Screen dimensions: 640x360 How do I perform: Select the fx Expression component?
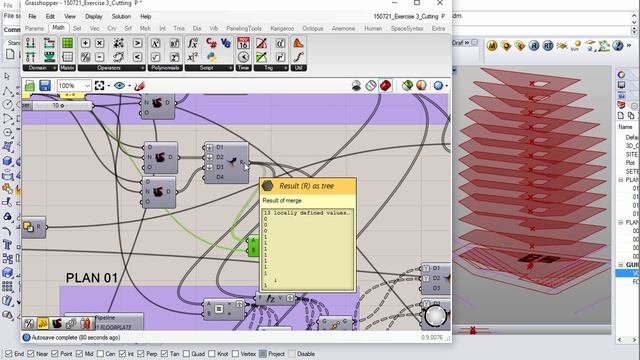coord(193,43)
